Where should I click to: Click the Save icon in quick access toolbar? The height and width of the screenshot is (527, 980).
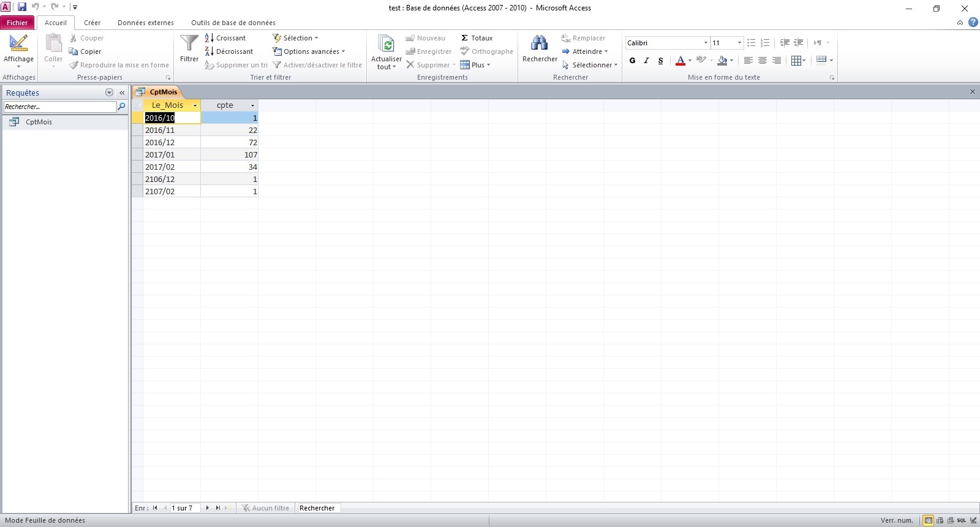22,7
